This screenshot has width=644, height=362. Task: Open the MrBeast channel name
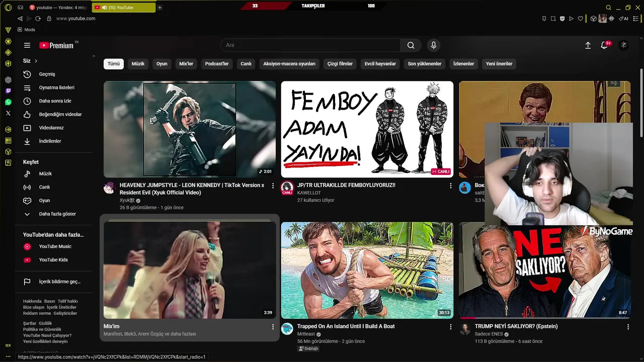point(306,334)
